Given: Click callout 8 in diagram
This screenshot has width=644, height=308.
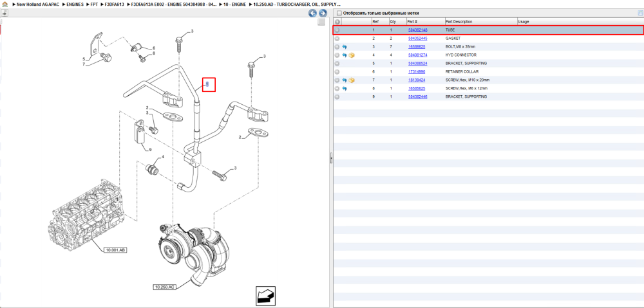Looking at the screenshot, I should (x=154, y=53).
